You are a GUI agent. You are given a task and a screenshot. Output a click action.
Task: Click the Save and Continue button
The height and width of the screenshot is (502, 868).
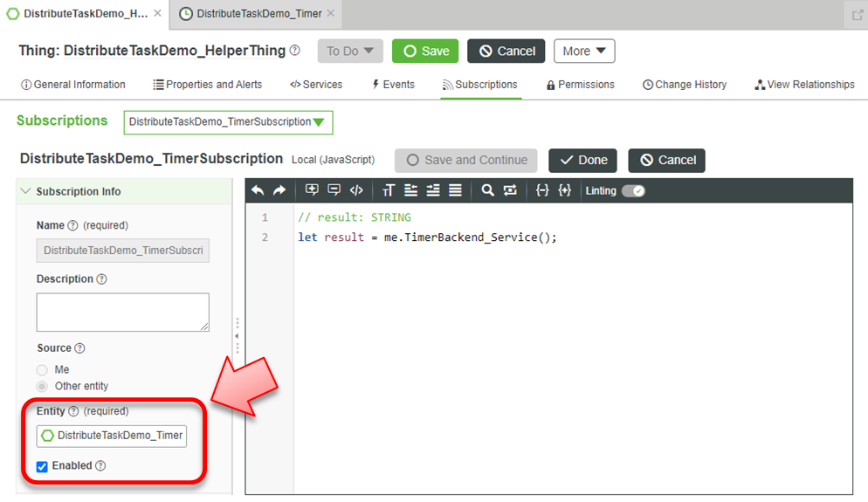(465, 161)
